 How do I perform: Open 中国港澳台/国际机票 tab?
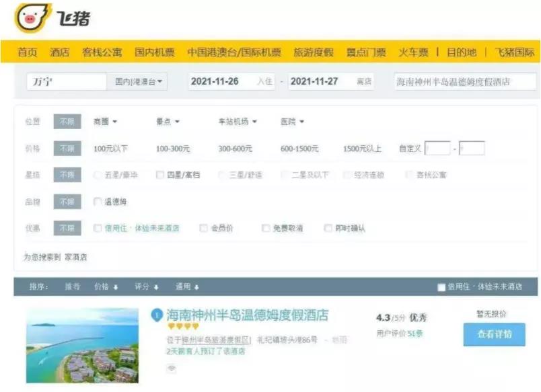[234, 52]
